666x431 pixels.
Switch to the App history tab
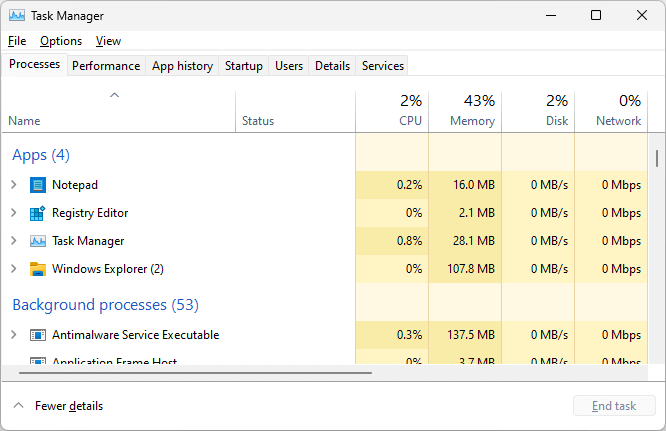click(182, 66)
